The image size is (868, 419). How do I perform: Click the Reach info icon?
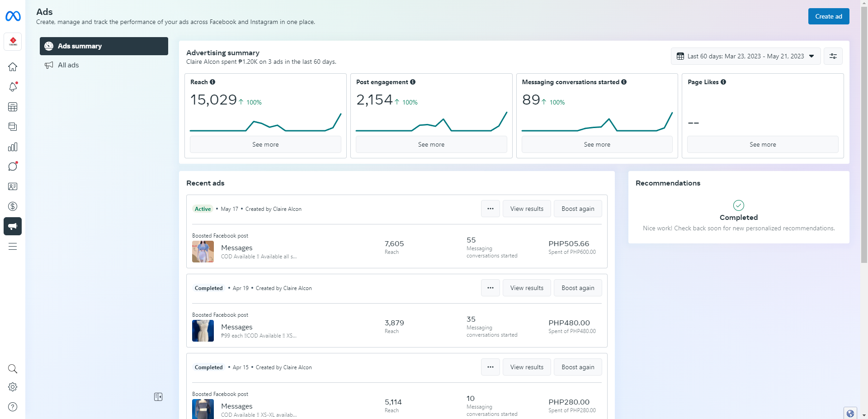pyautogui.click(x=212, y=82)
